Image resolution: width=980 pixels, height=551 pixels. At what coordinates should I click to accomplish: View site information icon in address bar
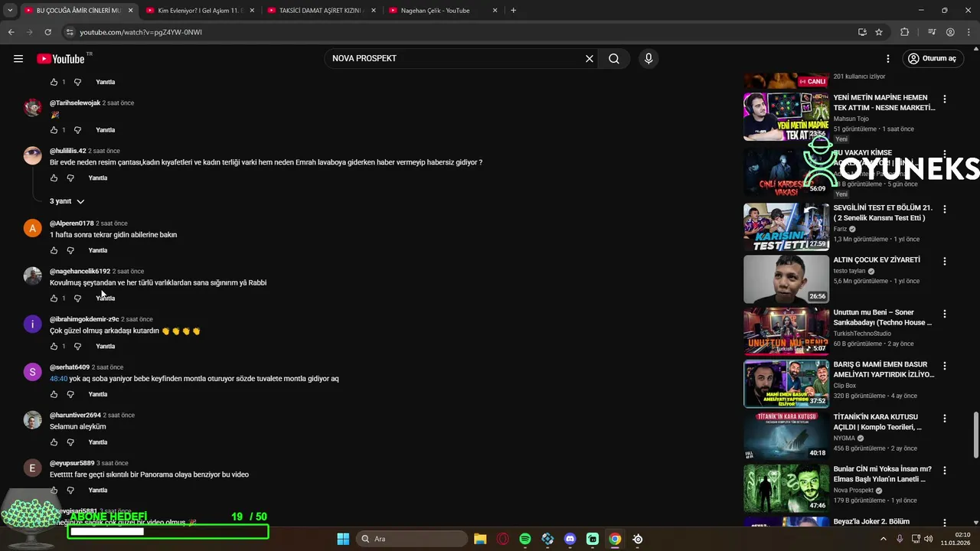[x=70, y=32]
